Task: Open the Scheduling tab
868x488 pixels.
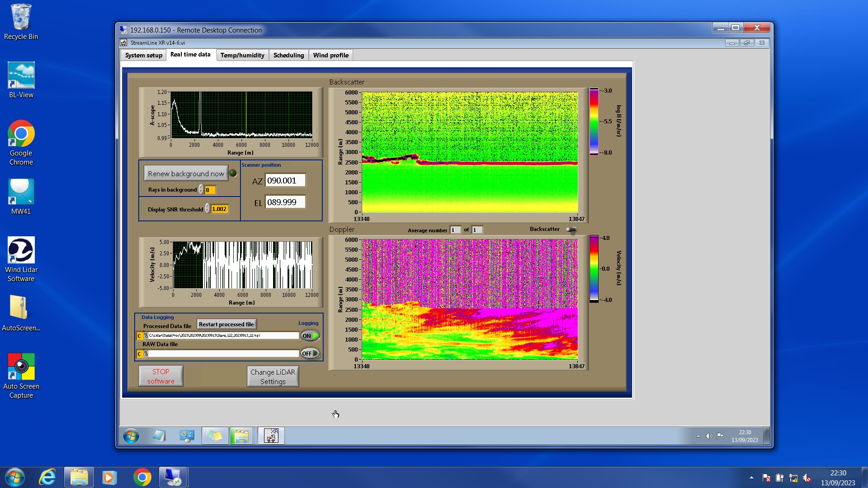Action: 288,55
